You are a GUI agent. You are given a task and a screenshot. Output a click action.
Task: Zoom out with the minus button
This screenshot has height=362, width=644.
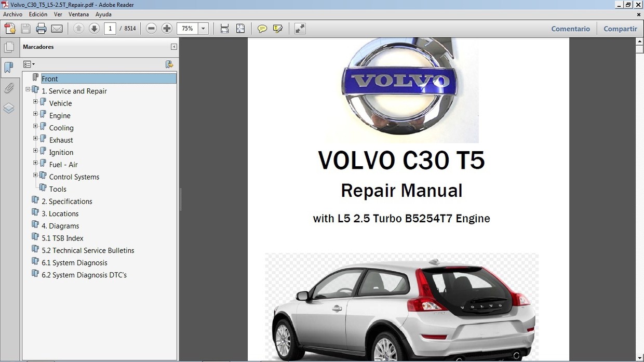click(x=151, y=29)
